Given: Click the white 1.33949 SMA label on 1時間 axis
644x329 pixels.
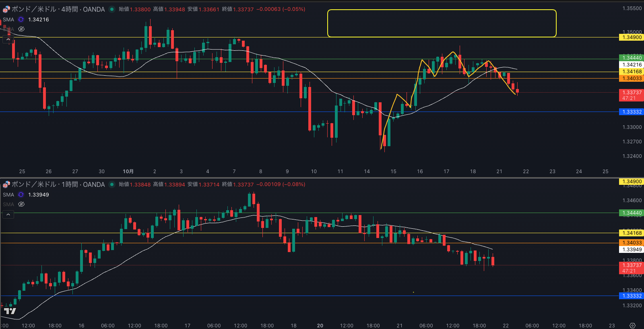Looking at the screenshot, I should (632, 250).
